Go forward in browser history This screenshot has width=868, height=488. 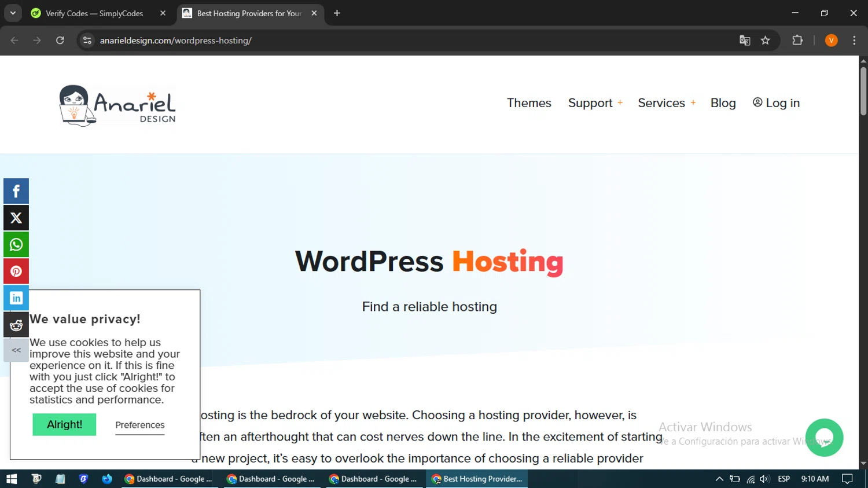pos(37,41)
